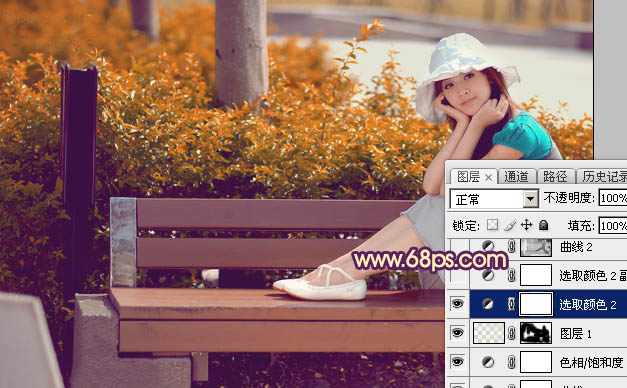The height and width of the screenshot is (388, 627).
Task: Click mask link icon of 曲线 2 layer
Action: (x=511, y=246)
